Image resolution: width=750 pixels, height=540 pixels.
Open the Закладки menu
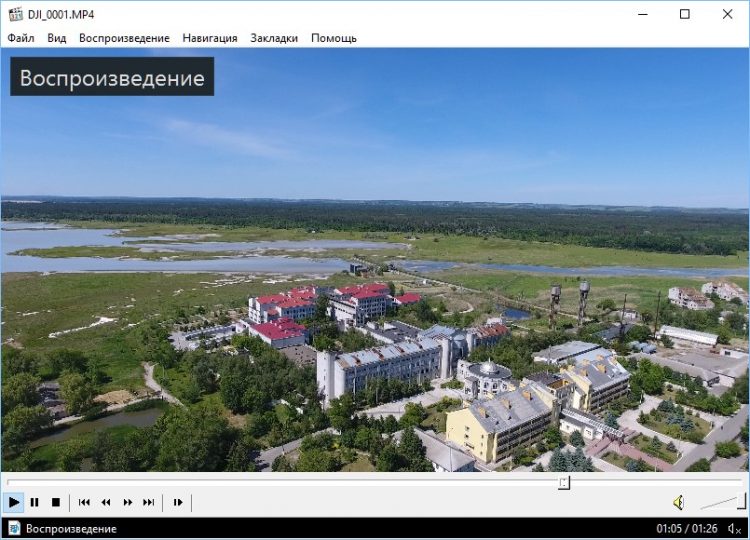click(x=274, y=38)
